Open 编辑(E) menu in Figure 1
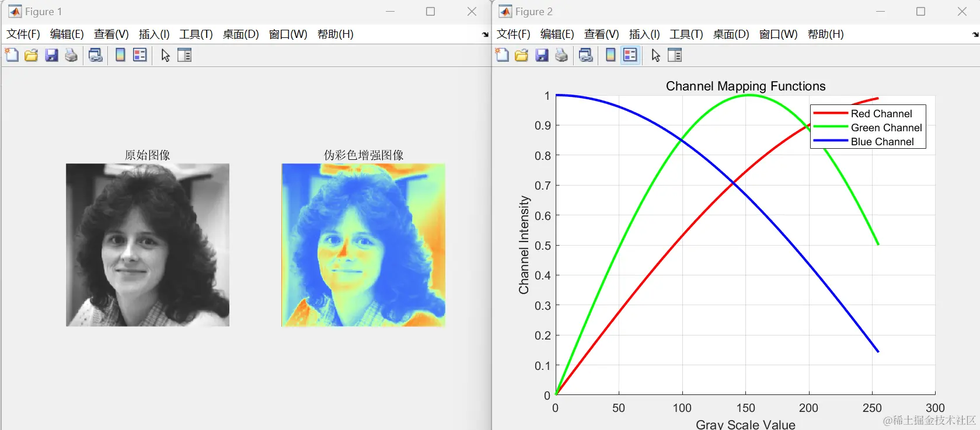Screen dimensions: 980x430 (67, 34)
